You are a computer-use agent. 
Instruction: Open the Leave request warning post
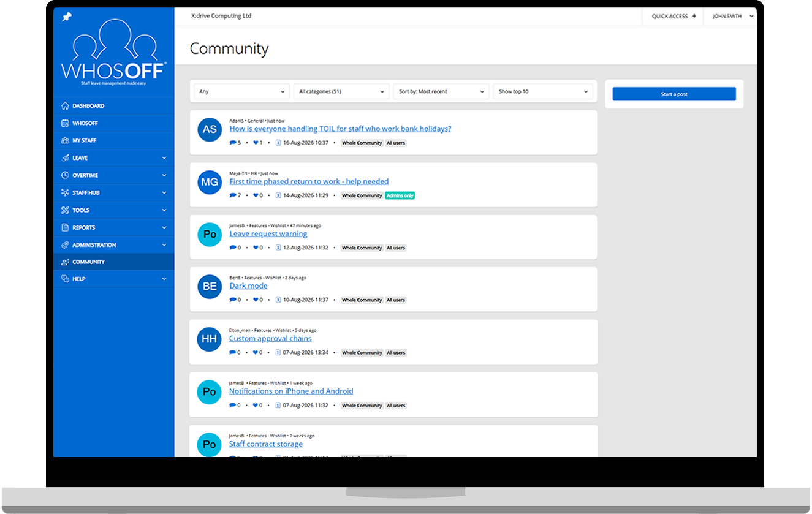coord(268,234)
